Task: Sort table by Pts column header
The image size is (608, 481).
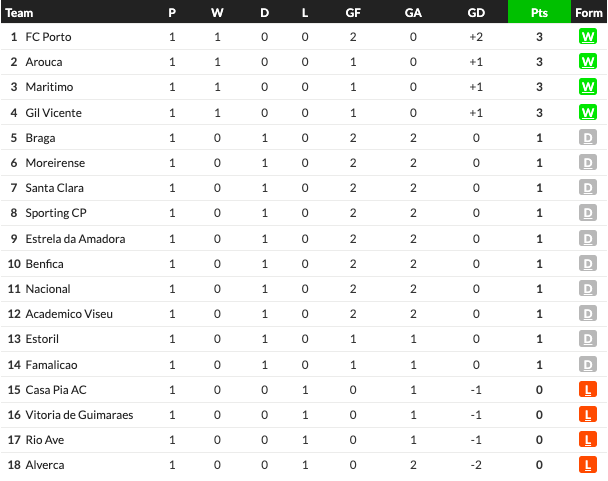Action: (x=539, y=12)
